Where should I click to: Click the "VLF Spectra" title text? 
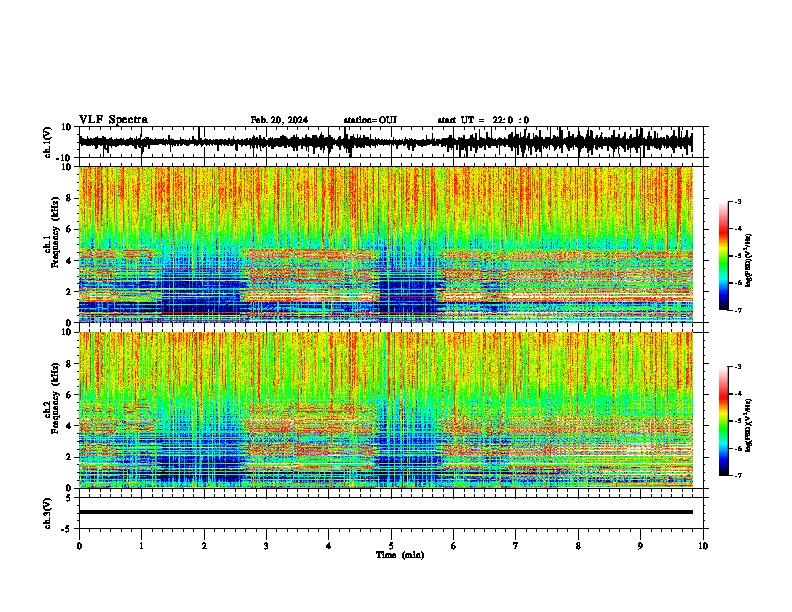point(113,120)
